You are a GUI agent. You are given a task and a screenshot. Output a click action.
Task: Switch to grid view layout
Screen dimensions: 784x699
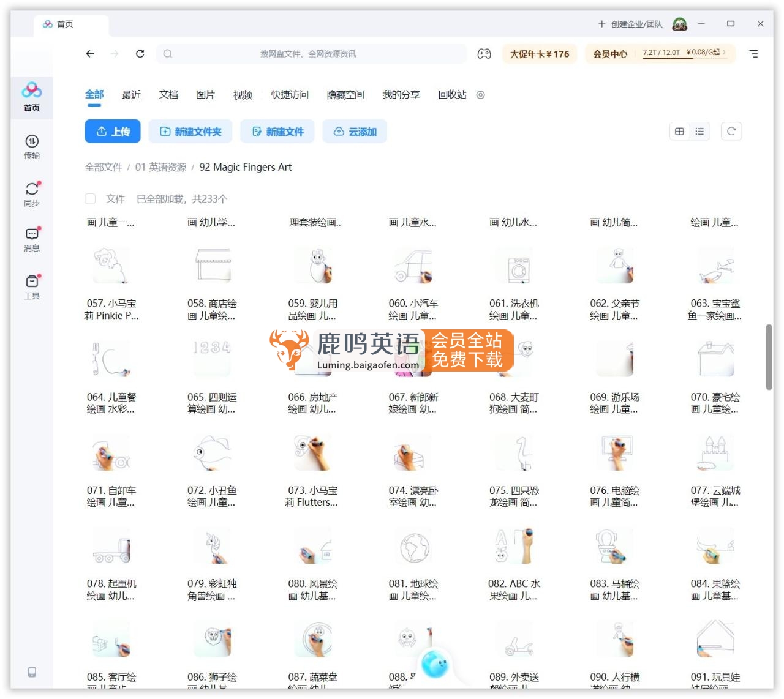click(x=679, y=131)
